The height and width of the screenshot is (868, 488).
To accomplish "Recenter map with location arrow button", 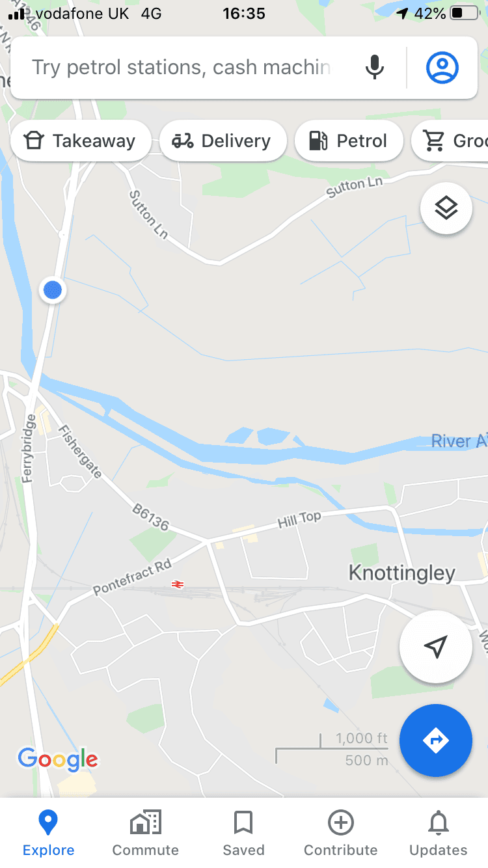I will click(435, 647).
